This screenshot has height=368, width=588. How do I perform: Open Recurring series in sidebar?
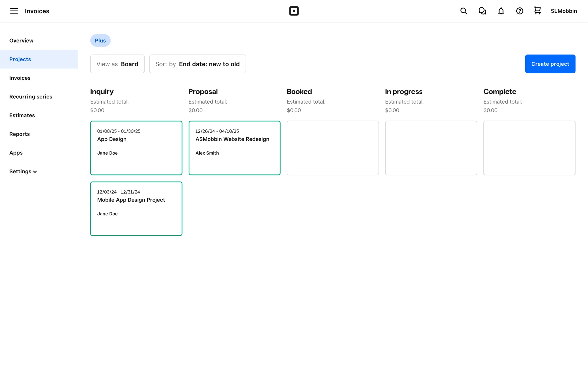[x=31, y=97]
